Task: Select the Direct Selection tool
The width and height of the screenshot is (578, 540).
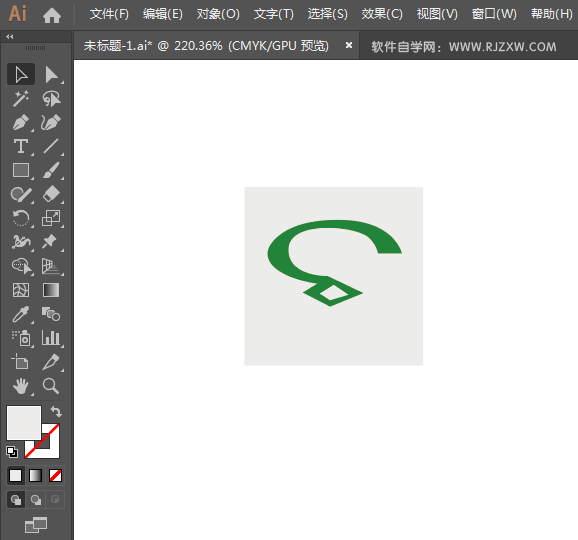Action: (51, 75)
